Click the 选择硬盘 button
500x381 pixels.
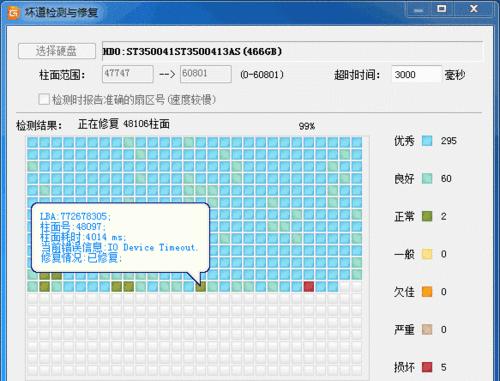[x=57, y=51]
